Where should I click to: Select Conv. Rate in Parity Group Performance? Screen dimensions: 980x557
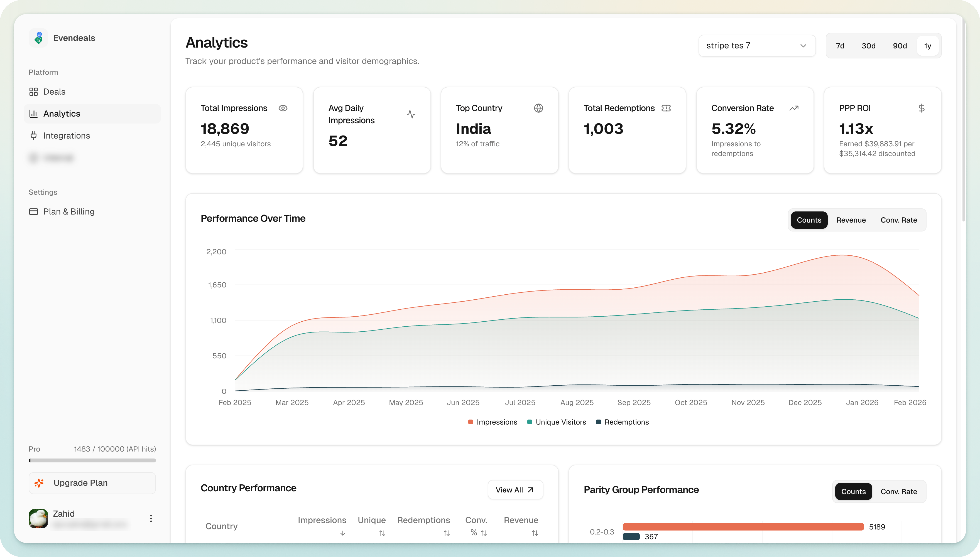[x=898, y=492]
